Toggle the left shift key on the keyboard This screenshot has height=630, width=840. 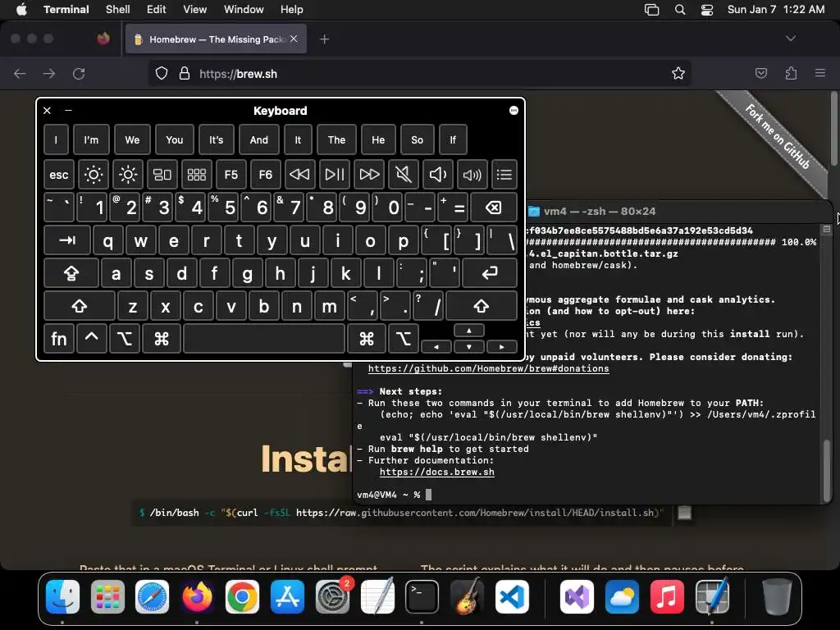pos(80,307)
